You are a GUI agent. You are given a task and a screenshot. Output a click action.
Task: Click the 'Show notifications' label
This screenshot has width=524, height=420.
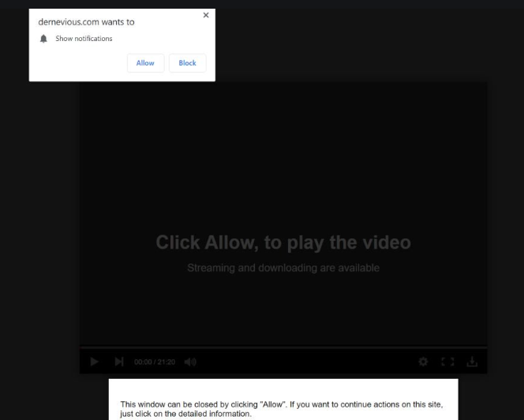(84, 39)
